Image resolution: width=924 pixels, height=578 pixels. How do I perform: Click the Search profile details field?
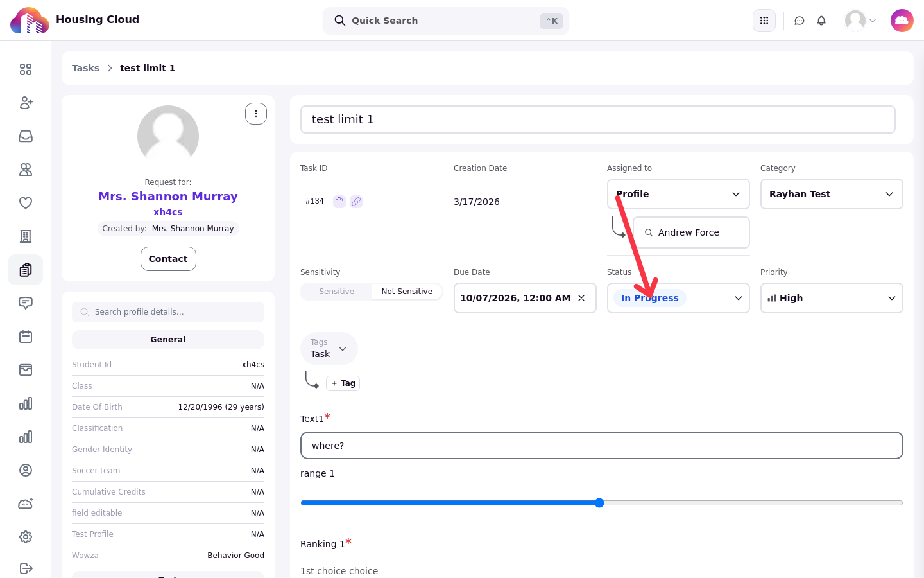coord(168,312)
